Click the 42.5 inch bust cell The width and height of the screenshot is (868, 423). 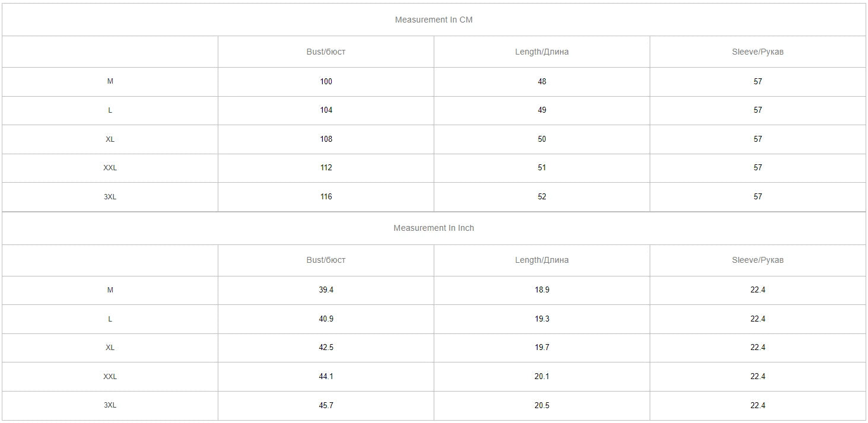click(x=326, y=347)
